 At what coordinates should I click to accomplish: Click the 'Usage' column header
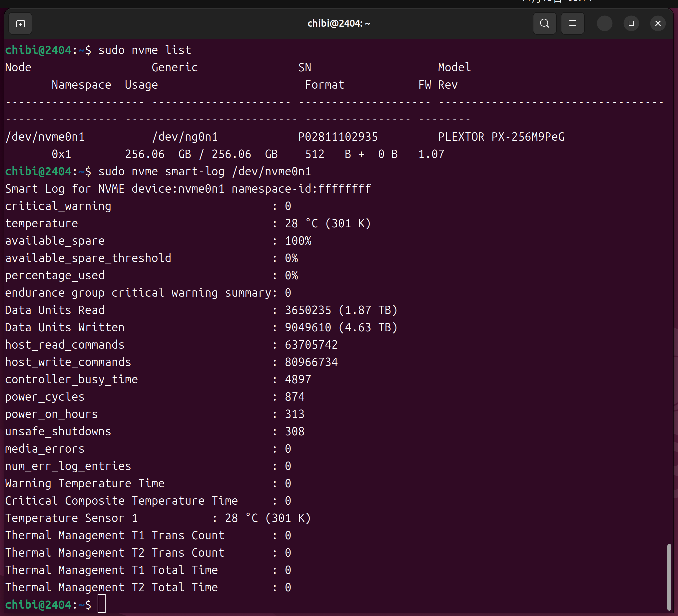(x=141, y=85)
